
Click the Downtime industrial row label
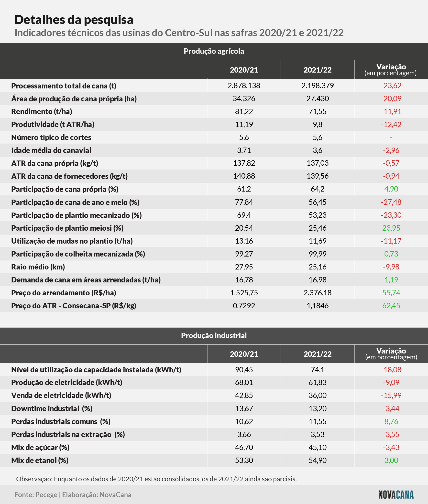pos(52,408)
